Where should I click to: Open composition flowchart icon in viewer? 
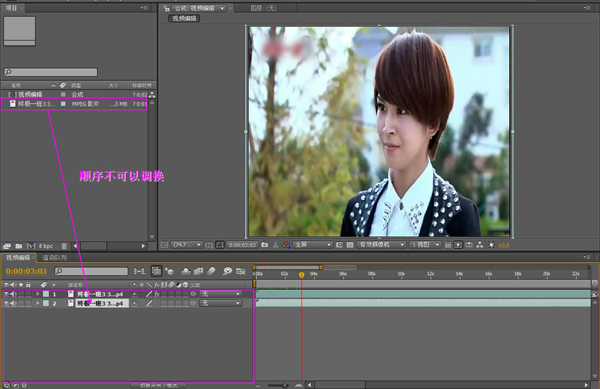coord(479,245)
